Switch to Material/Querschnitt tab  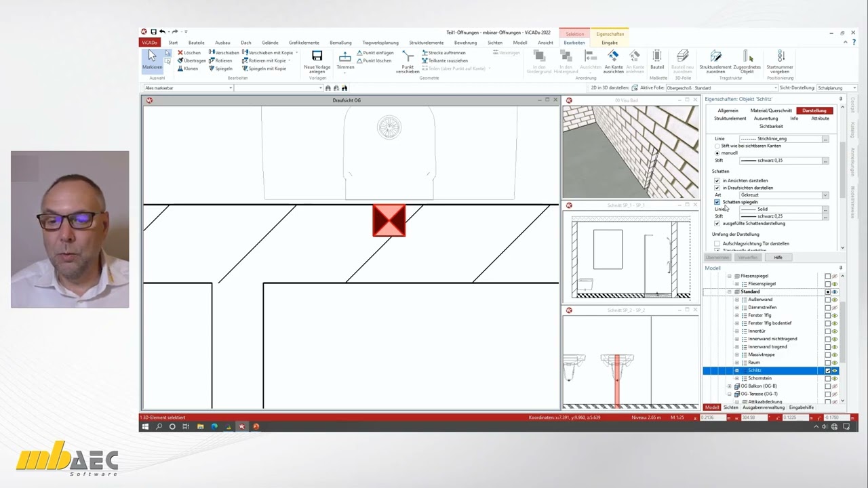tap(771, 110)
